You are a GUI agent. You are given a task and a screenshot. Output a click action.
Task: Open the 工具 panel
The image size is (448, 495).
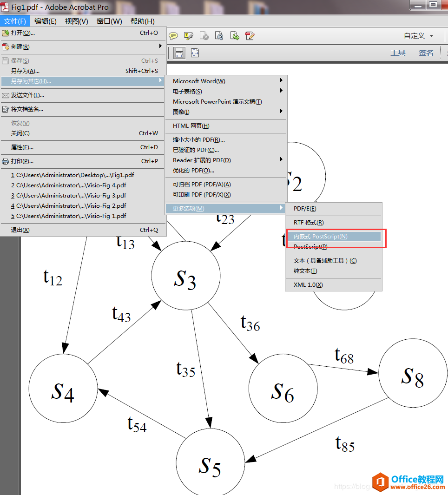pyautogui.click(x=398, y=53)
